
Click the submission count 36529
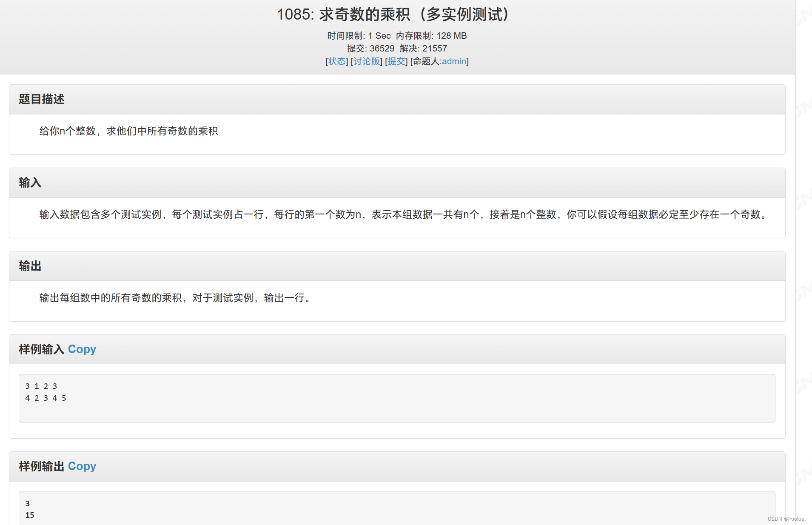(x=382, y=49)
